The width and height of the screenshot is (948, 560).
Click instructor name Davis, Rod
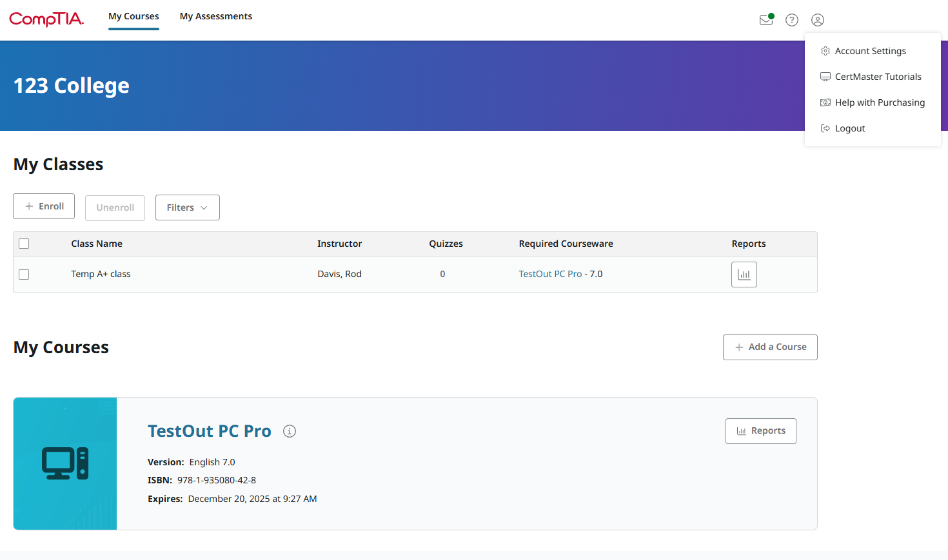point(340,274)
